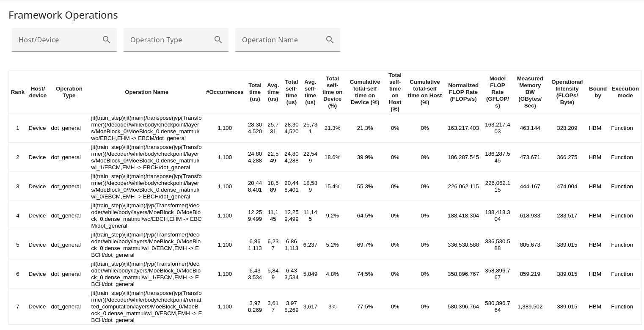Click the Function cell in row 5

point(622,245)
